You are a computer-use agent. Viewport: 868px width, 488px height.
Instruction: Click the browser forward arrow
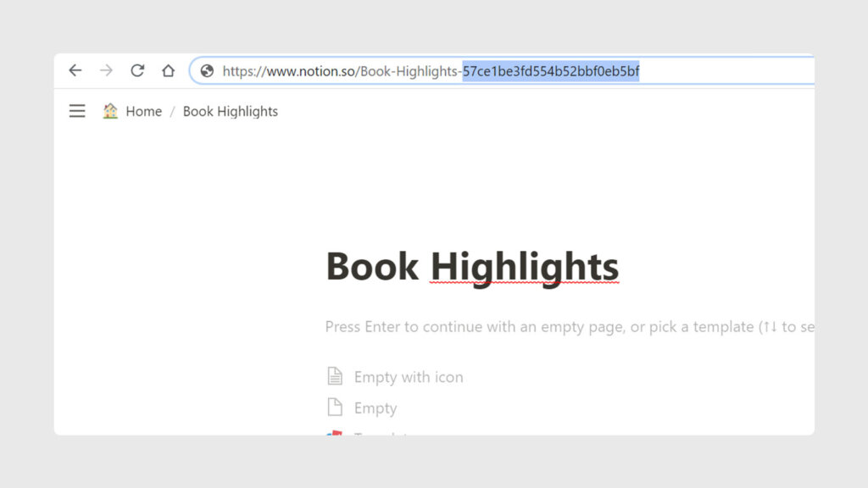click(106, 71)
